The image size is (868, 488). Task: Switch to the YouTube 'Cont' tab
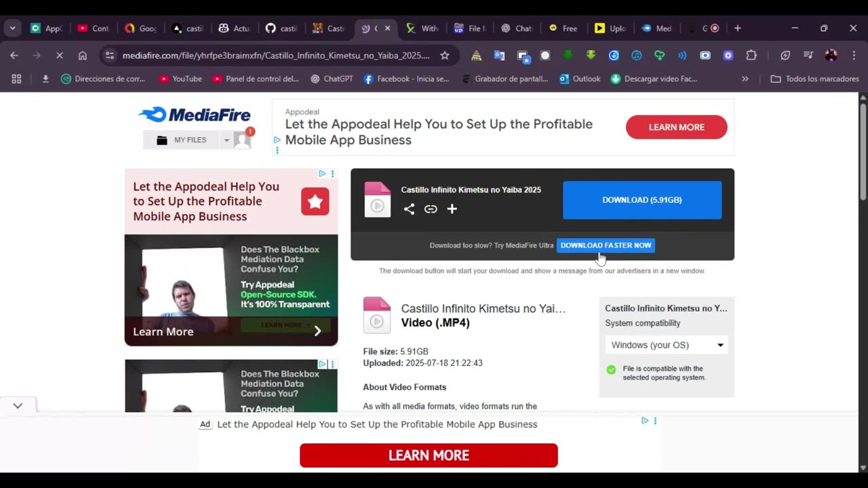[x=94, y=28]
